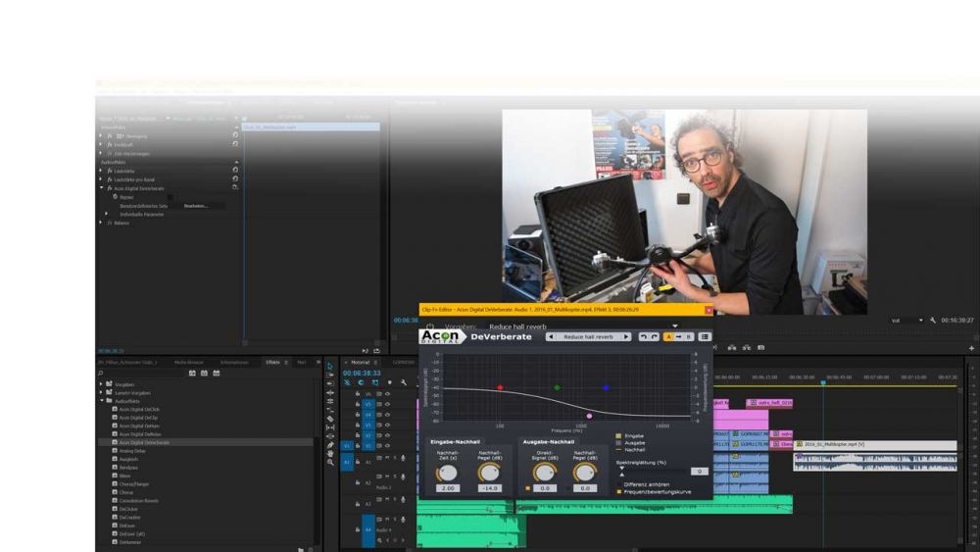Viewport: 980px width, 552px height.
Task: Expand the Lautstärke audio effect
Action: tap(101, 171)
